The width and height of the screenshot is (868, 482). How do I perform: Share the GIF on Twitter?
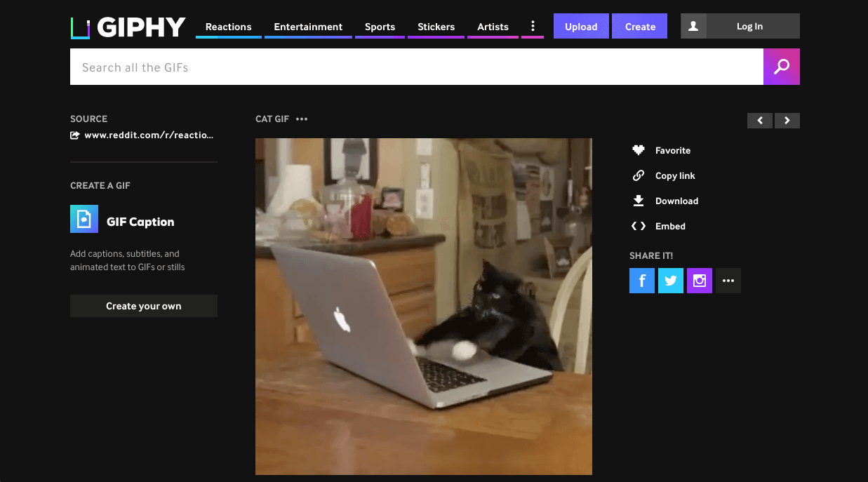(x=671, y=281)
